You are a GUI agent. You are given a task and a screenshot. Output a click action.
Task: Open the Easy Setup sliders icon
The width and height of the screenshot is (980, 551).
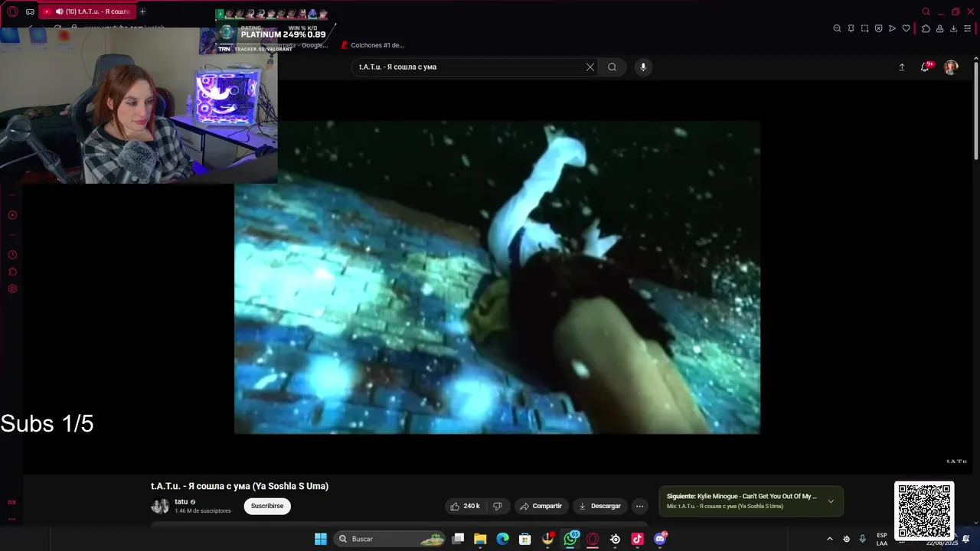968,28
